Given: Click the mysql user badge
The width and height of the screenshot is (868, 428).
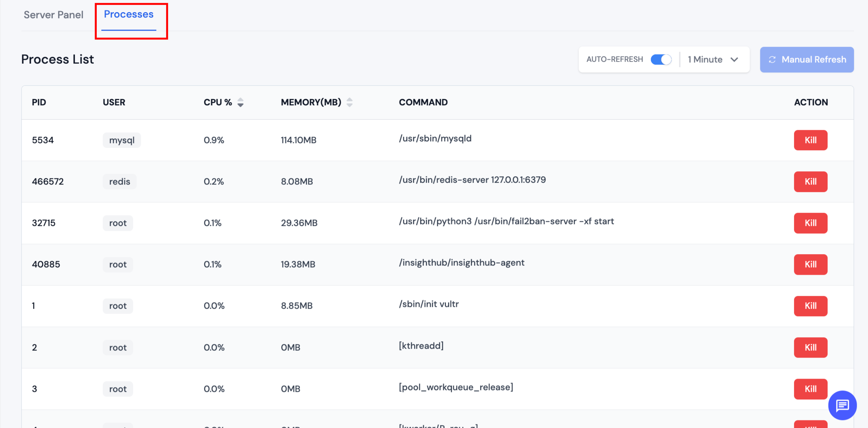Looking at the screenshot, I should pos(122,140).
